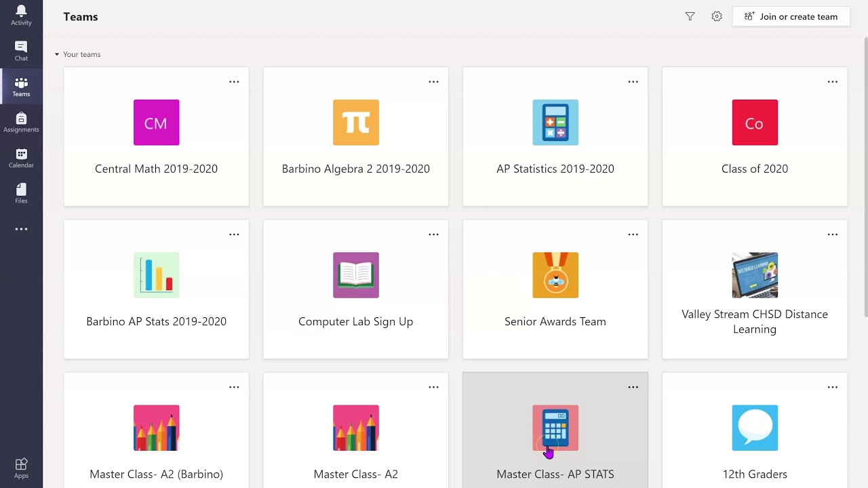Open Barbino AP Stats bar chart icon
The image size is (868, 488).
point(156,275)
